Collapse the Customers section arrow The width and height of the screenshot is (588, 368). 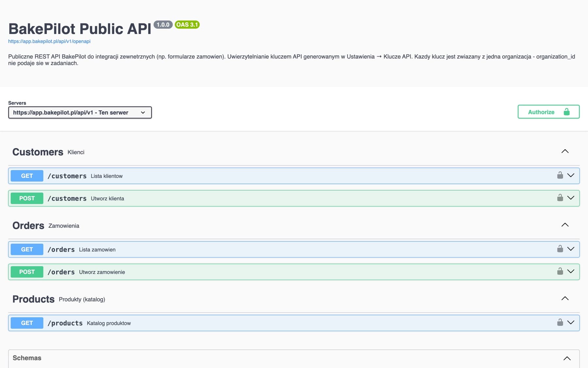(565, 151)
